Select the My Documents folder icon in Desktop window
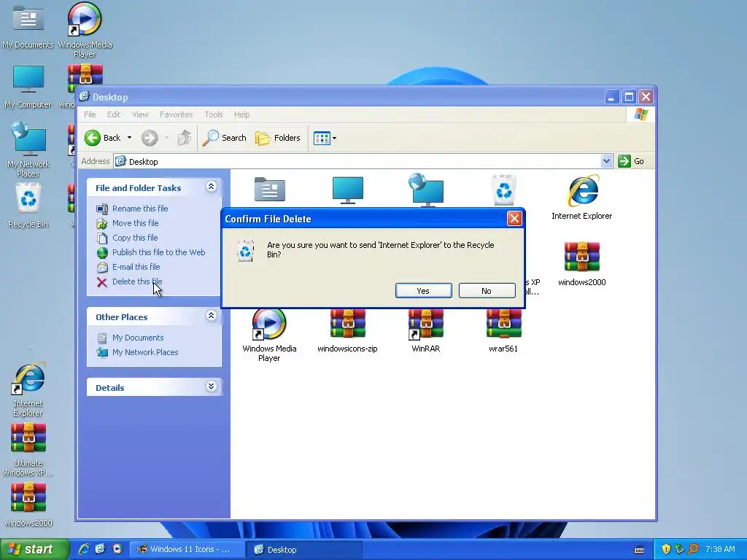Image resolution: width=747 pixels, height=560 pixels. pos(270,190)
